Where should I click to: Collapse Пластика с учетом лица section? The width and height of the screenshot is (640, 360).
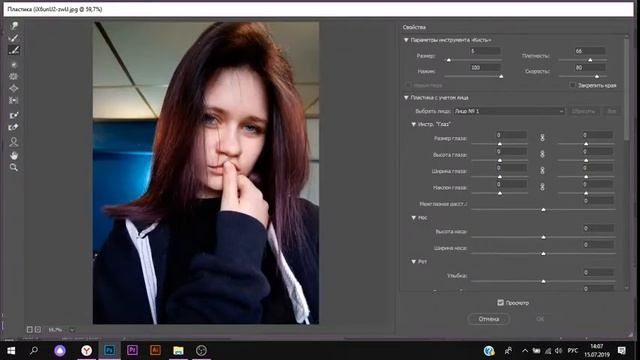[x=406, y=98]
